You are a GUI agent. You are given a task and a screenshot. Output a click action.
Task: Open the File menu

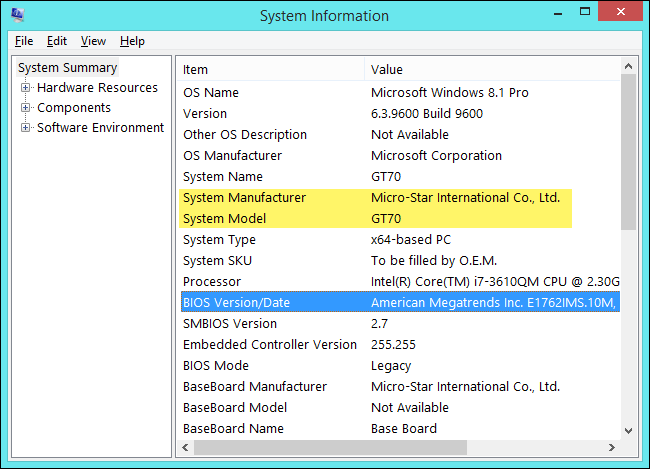pos(24,41)
